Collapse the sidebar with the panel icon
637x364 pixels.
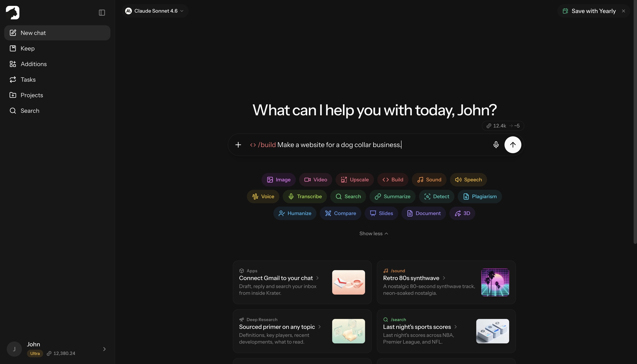pyautogui.click(x=102, y=12)
